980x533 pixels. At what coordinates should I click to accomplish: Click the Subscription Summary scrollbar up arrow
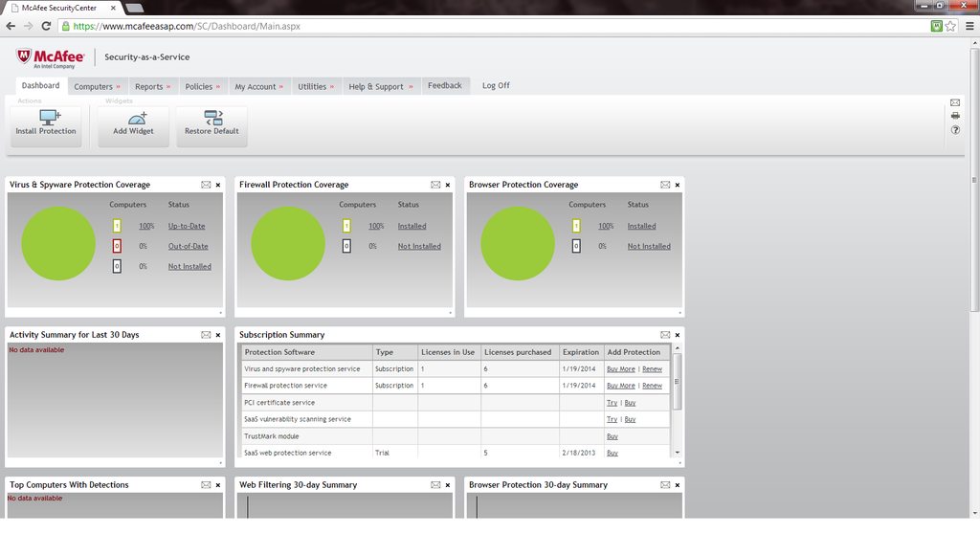[678, 348]
